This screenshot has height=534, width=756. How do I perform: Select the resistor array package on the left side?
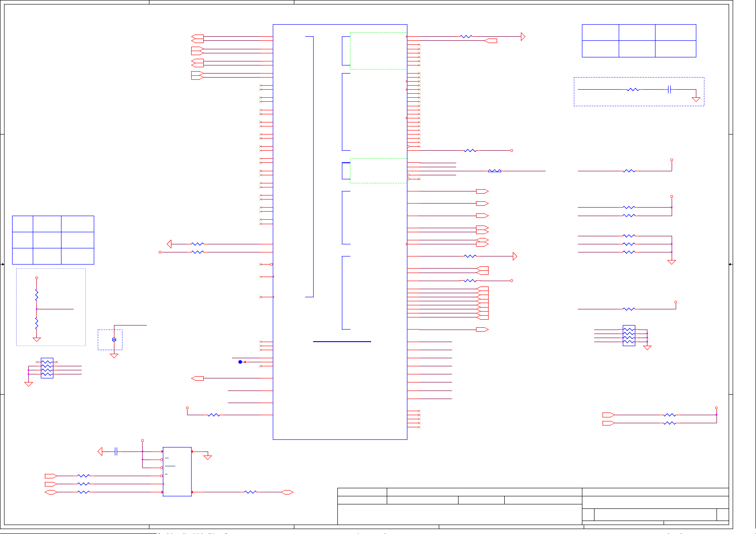point(47,368)
